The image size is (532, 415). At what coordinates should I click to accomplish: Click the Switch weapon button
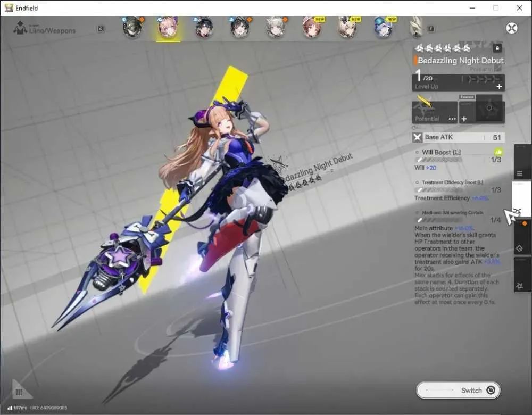coord(458,390)
